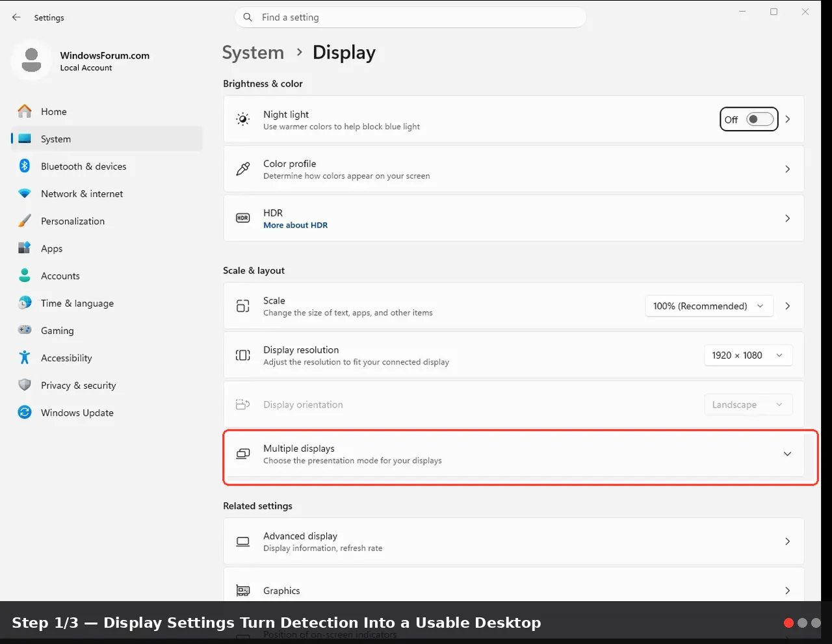This screenshot has width=832, height=644.
Task: Click the Bluetooth & devices sidebar icon
Action: click(x=25, y=166)
